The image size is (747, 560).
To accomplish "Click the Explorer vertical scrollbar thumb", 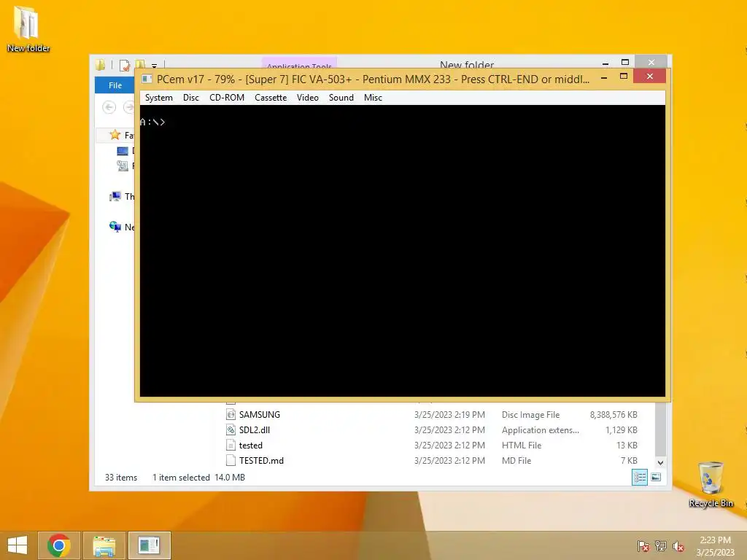I will (660, 429).
